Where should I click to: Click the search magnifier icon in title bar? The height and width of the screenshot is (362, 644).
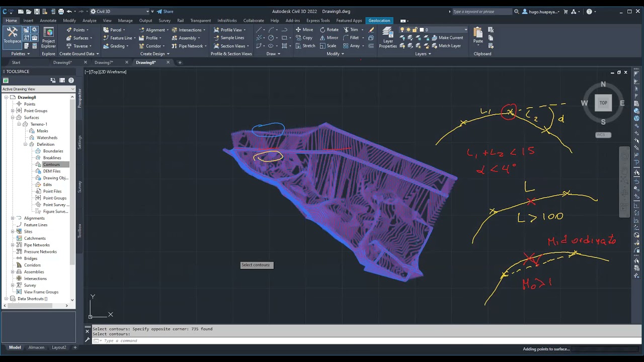[x=516, y=12]
